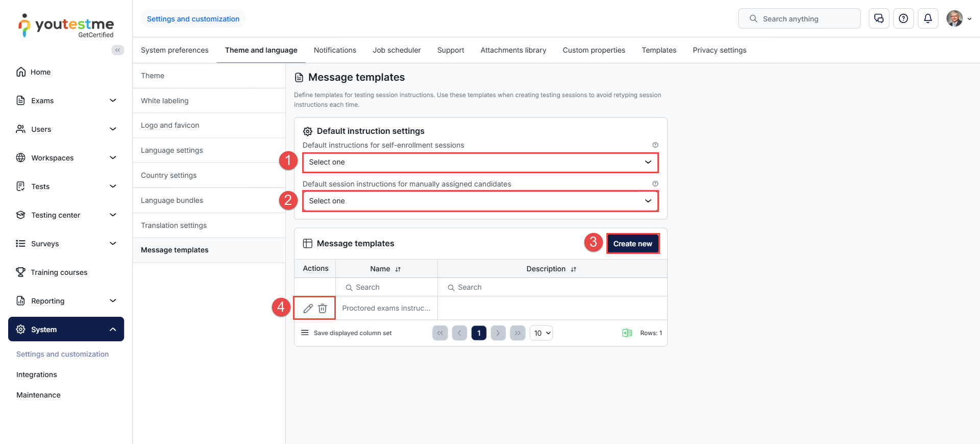
Task: Open rows per page dropdown showing 10
Action: click(541, 333)
